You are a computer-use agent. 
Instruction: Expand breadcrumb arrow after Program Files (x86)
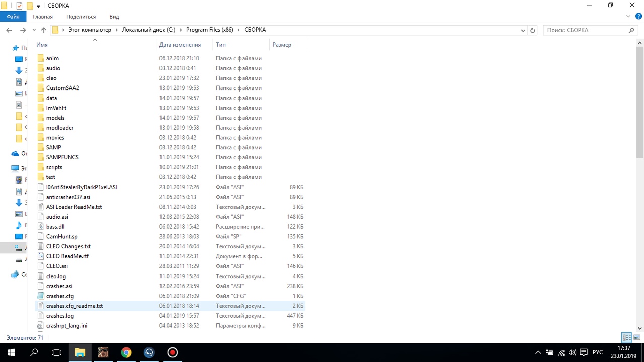pyautogui.click(x=239, y=30)
